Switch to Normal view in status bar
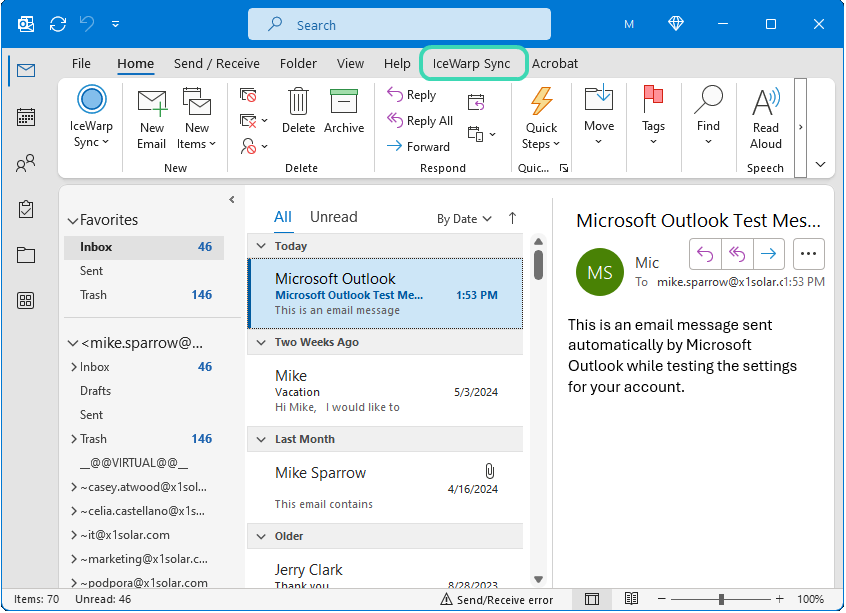Screen dimensions: 846x613 (592, 599)
